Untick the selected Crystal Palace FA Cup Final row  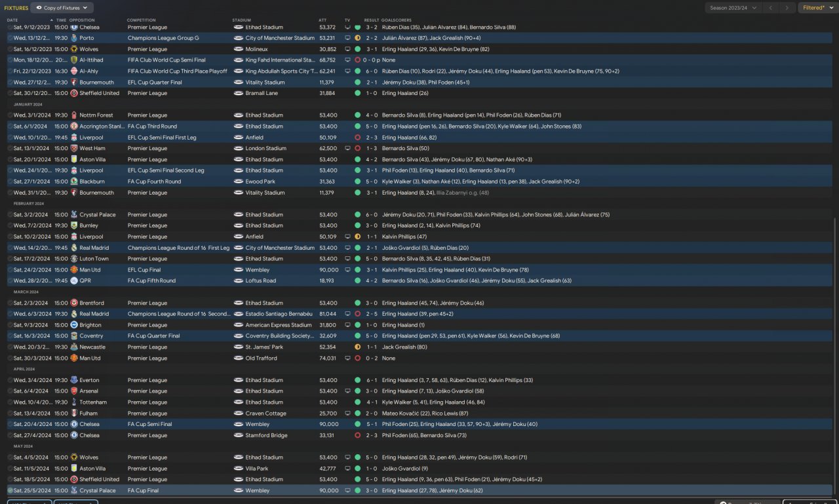pos(10,490)
